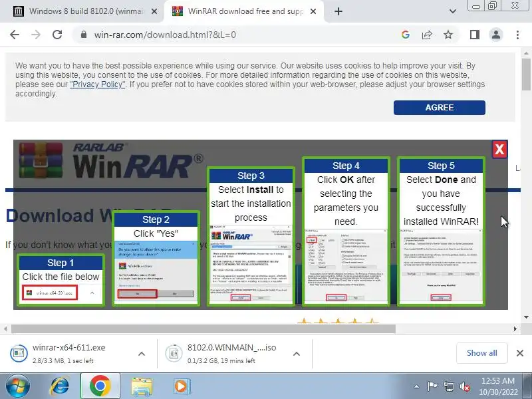Open Chrome's three-dot menu
532x399 pixels.
[517, 35]
